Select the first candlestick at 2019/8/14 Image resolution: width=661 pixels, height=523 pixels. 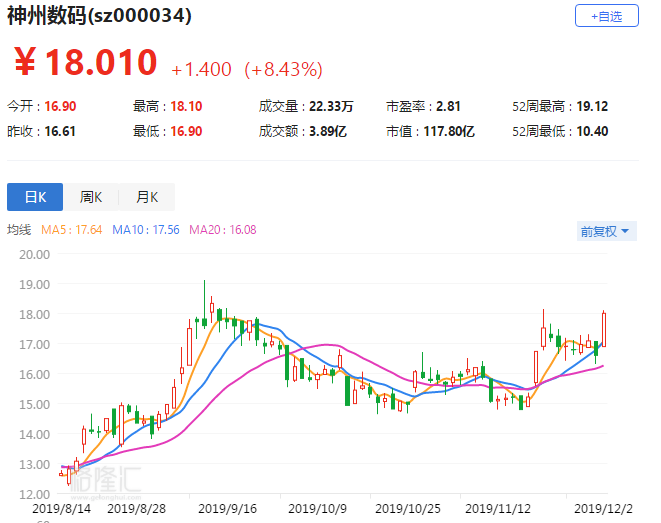(61, 474)
